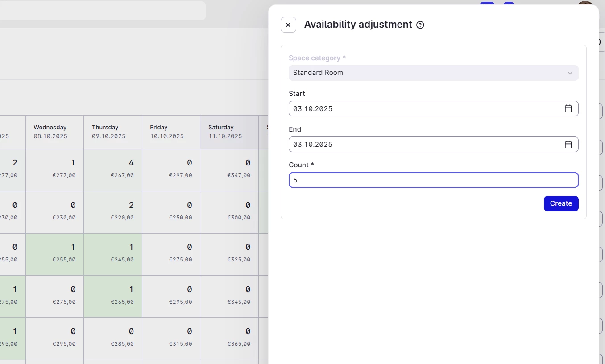Close the Availability adjustment panel
Image resolution: width=605 pixels, height=364 pixels.
[x=288, y=25]
